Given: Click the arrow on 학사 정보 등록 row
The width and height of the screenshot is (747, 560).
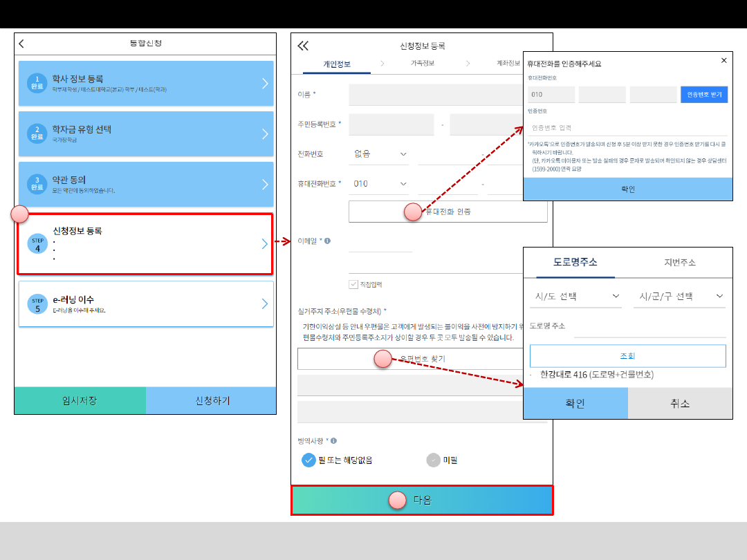Looking at the screenshot, I should click(x=265, y=84).
